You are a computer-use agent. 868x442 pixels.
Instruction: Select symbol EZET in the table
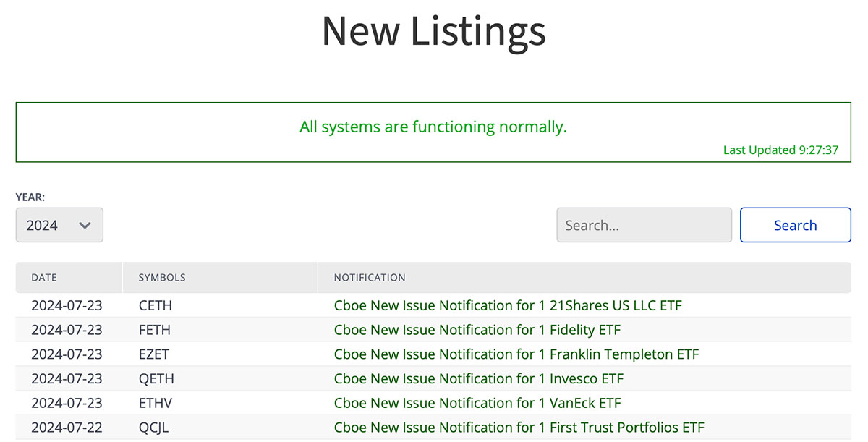coord(154,354)
